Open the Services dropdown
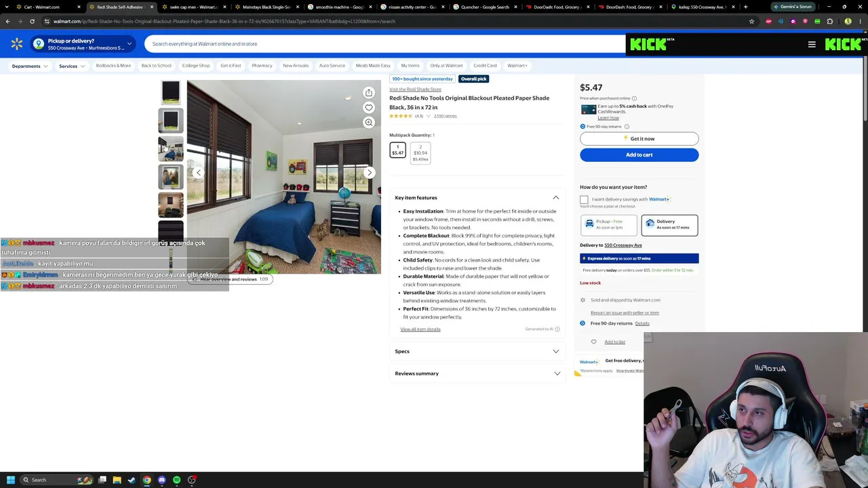The height and width of the screenshot is (488, 868). [x=72, y=66]
